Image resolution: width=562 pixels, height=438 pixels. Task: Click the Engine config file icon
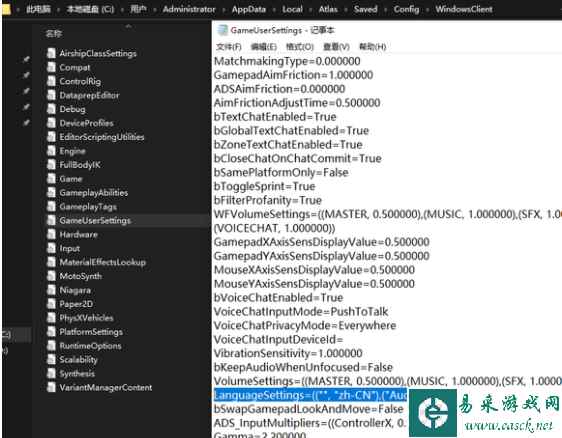point(52,151)
